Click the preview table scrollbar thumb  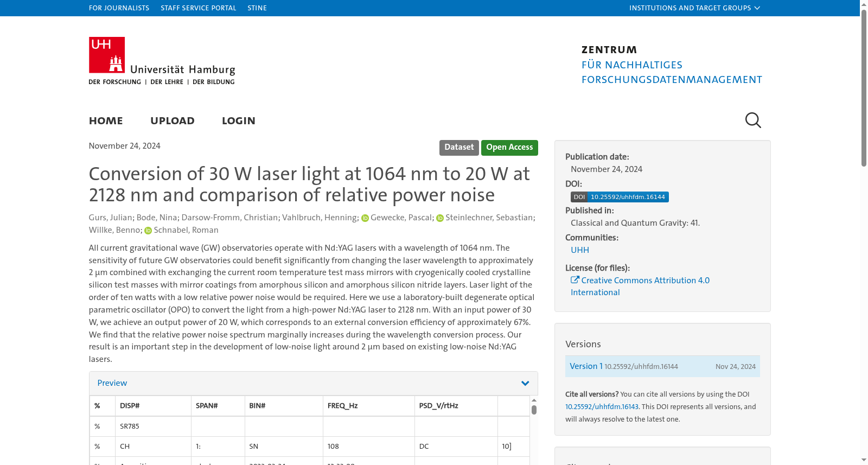click(534, 410)
